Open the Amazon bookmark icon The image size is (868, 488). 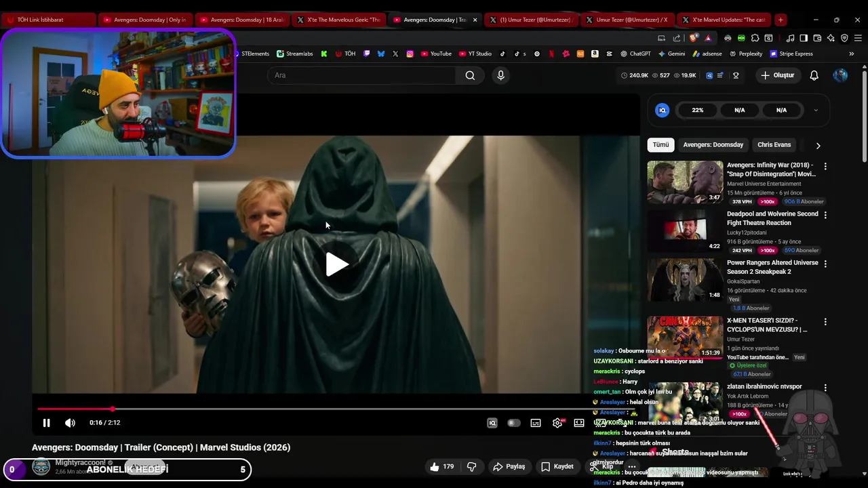tap(595, 54)
